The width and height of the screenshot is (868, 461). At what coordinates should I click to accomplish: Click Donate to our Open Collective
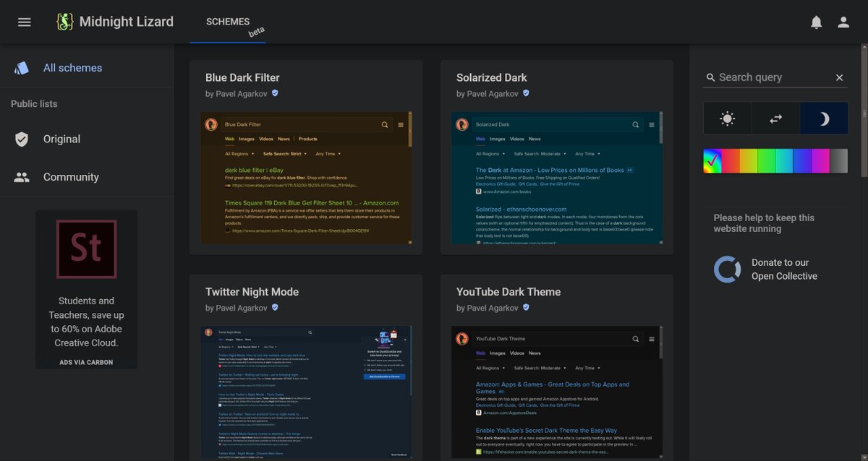(784, 270)
